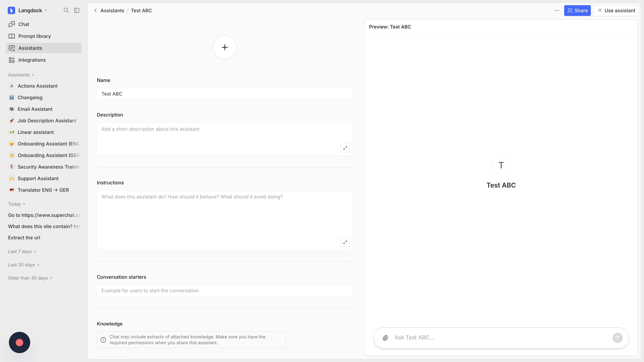
Task: Click the back arrow next to Assistants breadcrumb
Action: coord(95,11)
